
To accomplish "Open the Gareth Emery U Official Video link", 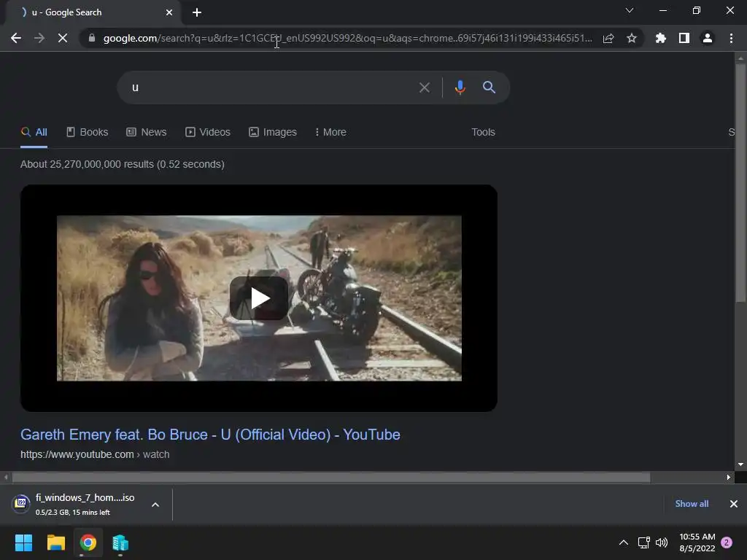I will pyautogui.click(x=210, y=435).
